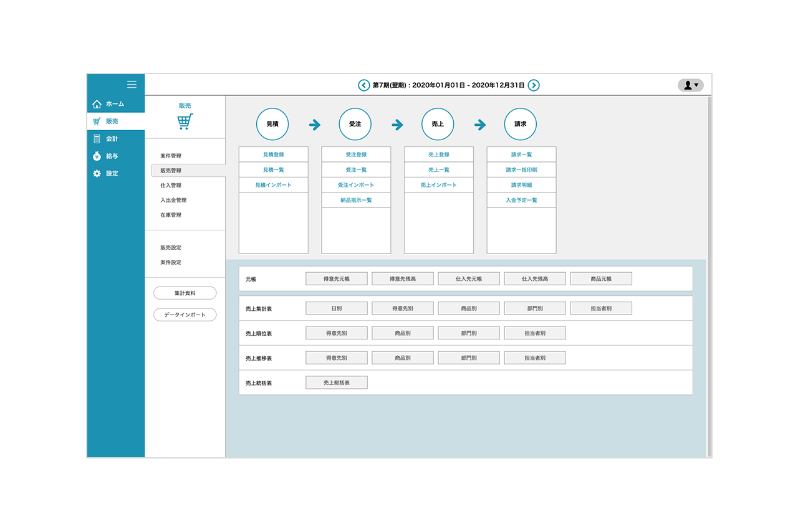The image size is (798, 532).
Task: Open 見積インポート link
Action: (274, 185)
